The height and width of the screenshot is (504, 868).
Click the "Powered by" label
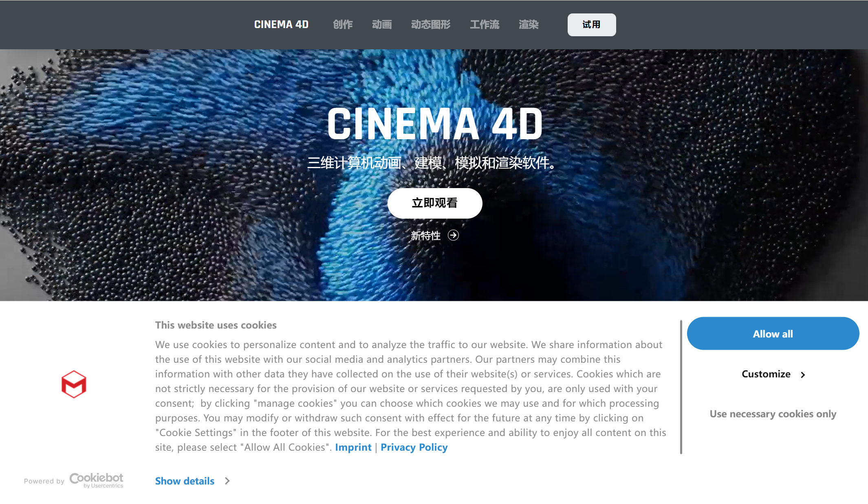(x=44, y=481)
